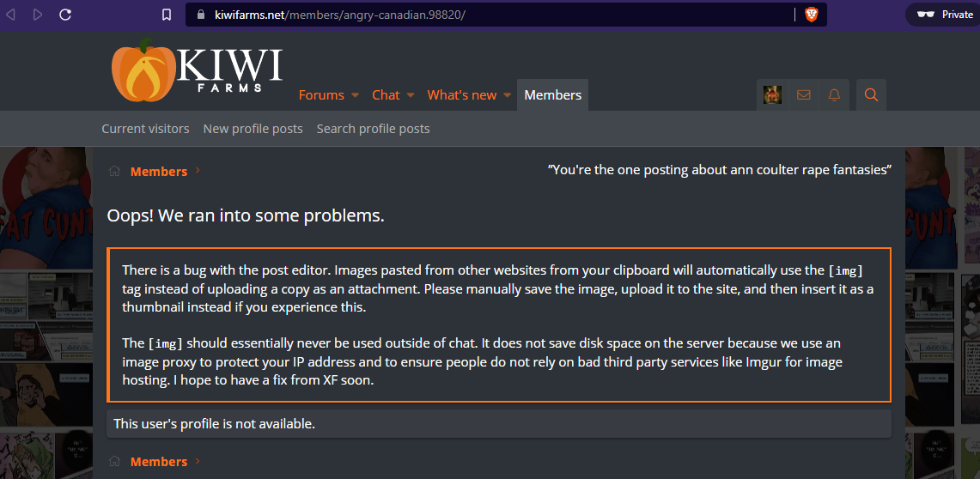Show alerts via the bell icon
Screen dimensions: 980x479
[x=834, y=94]
